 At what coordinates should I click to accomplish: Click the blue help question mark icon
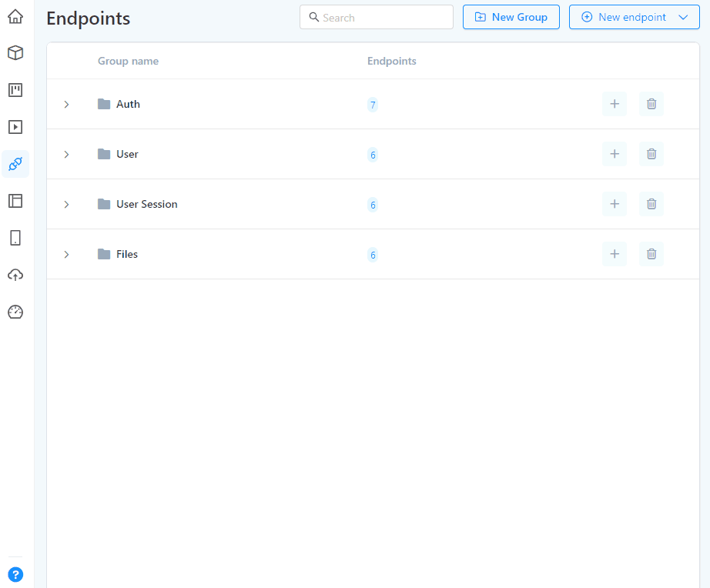click(15, 574)
